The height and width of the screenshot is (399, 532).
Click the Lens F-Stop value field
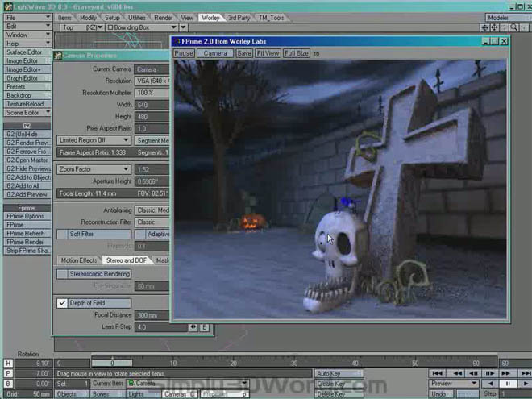tap(161, 327)
